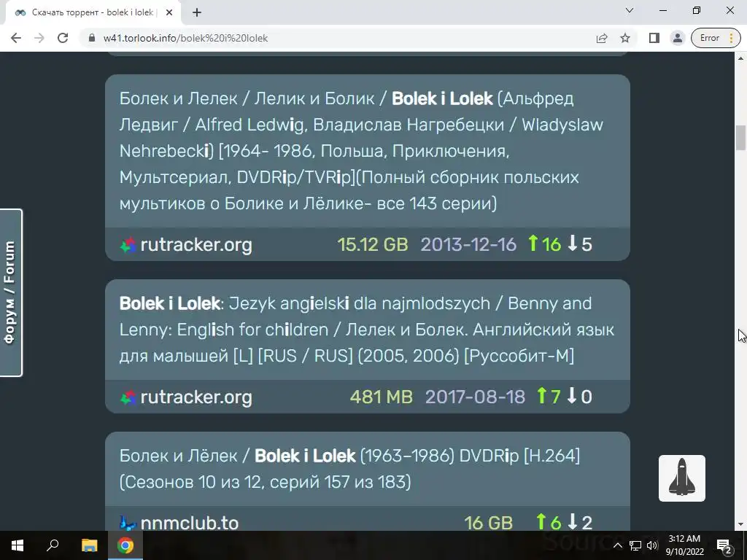
Task: Reload the torlook page
Action: click(x=63, y=38)
